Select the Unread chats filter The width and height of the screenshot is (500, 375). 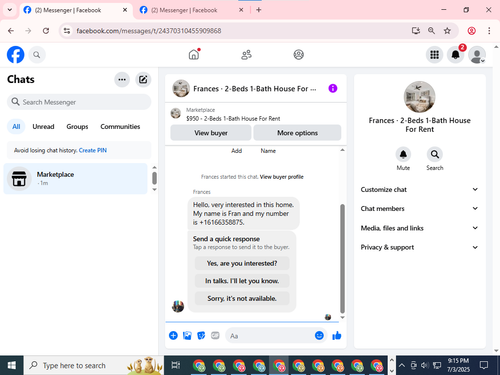coord(43,127)
